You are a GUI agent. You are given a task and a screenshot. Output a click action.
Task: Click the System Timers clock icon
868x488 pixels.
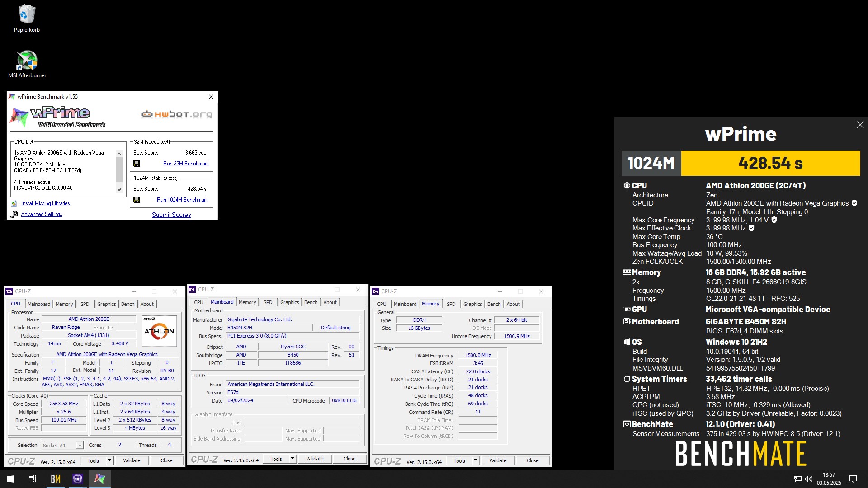[x=627, y=379]
